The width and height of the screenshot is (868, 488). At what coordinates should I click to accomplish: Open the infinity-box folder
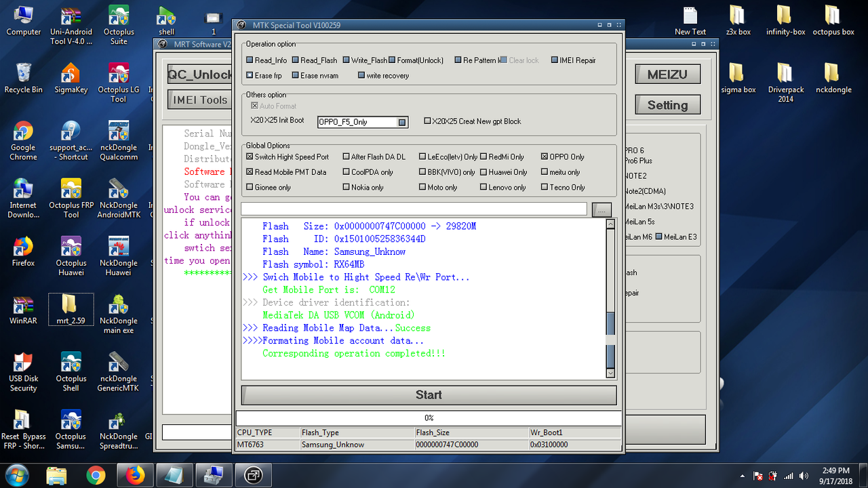tap(786, 20)
